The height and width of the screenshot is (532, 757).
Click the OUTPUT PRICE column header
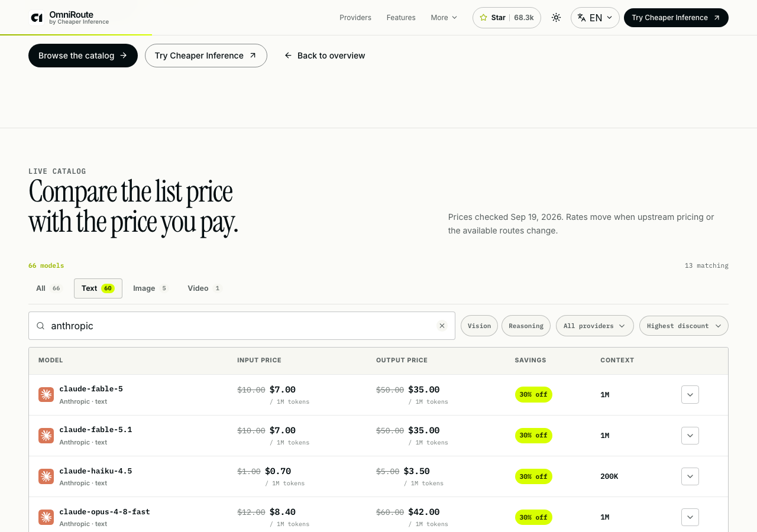click(x=402, y=360)
